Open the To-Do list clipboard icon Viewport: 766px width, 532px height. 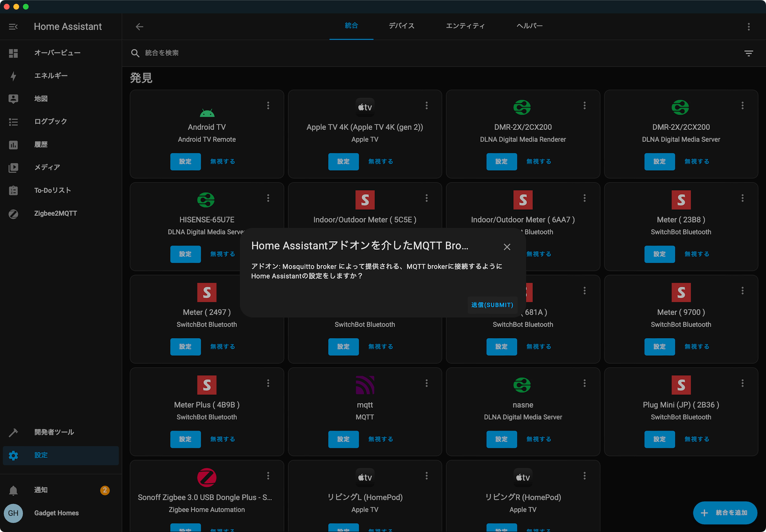click(13, 190)
